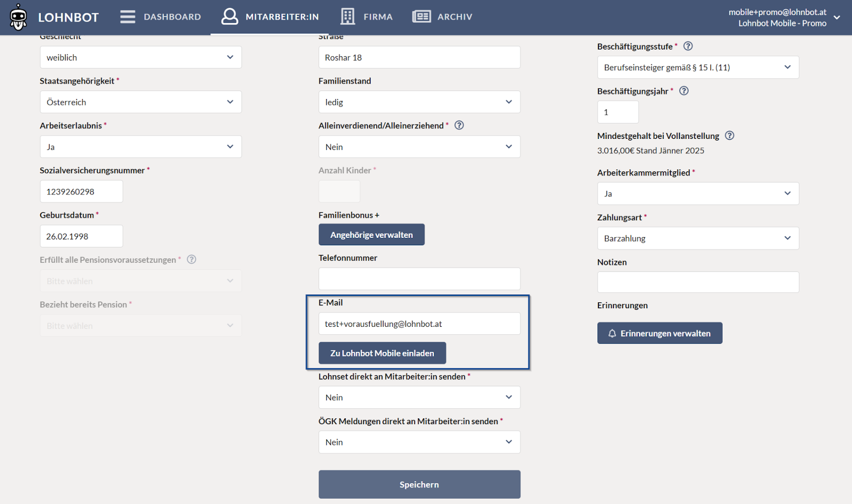Open the Zahlungsart dropdown showing Barzahlung

tap(698, 238)
